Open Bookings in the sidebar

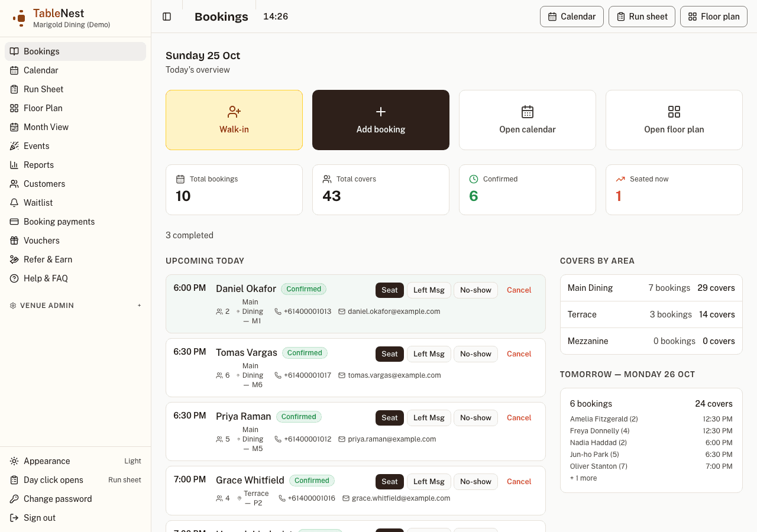coord(75,51)
